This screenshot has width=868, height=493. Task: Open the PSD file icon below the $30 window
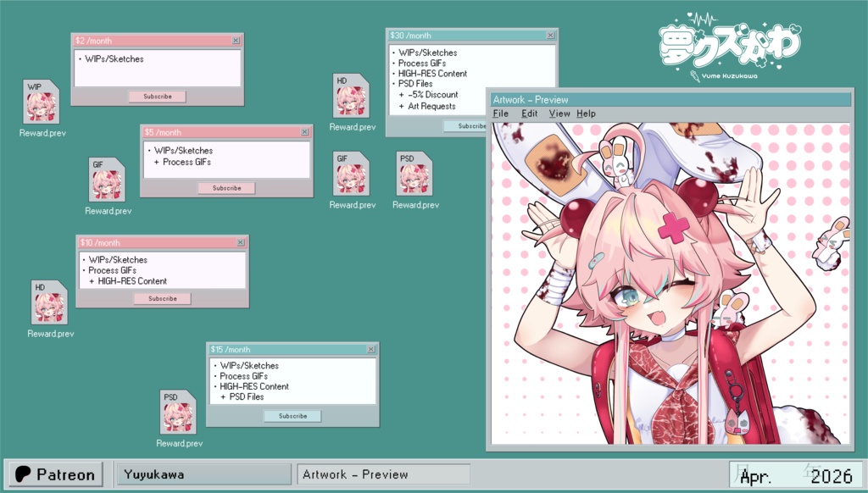pyautogui.click(x=415, y=174)
